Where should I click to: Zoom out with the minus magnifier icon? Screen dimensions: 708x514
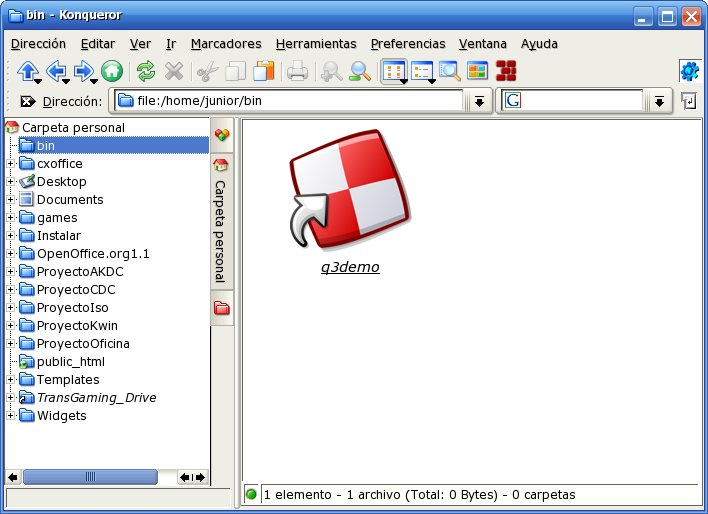[x=360, y=71]
